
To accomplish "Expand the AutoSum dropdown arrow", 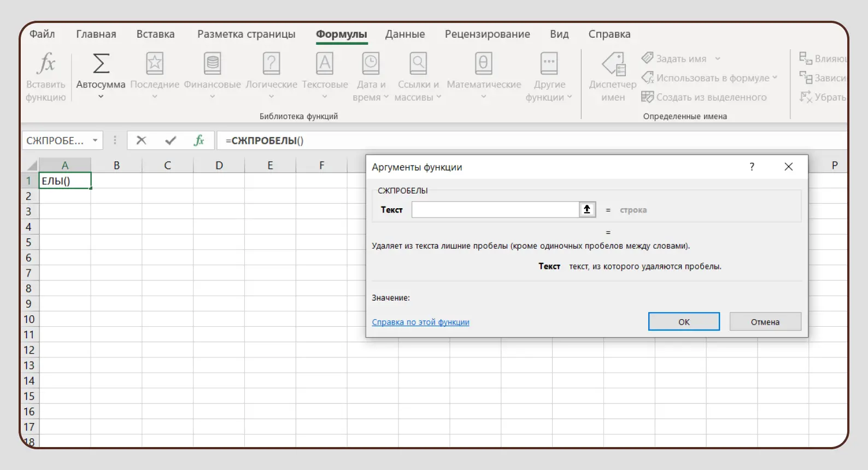I will [101, 97].
